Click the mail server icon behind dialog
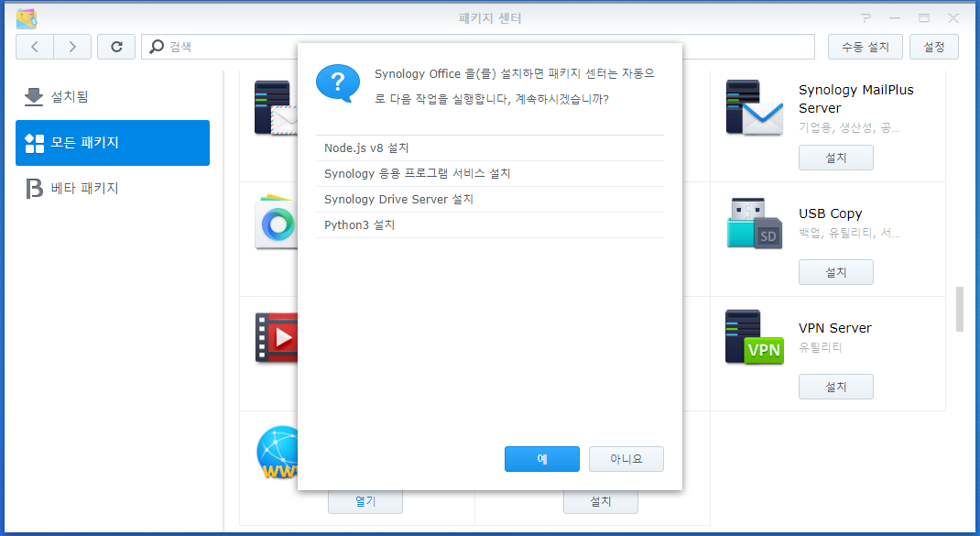This screenshot has width=980, height=536. pos(276,107)
